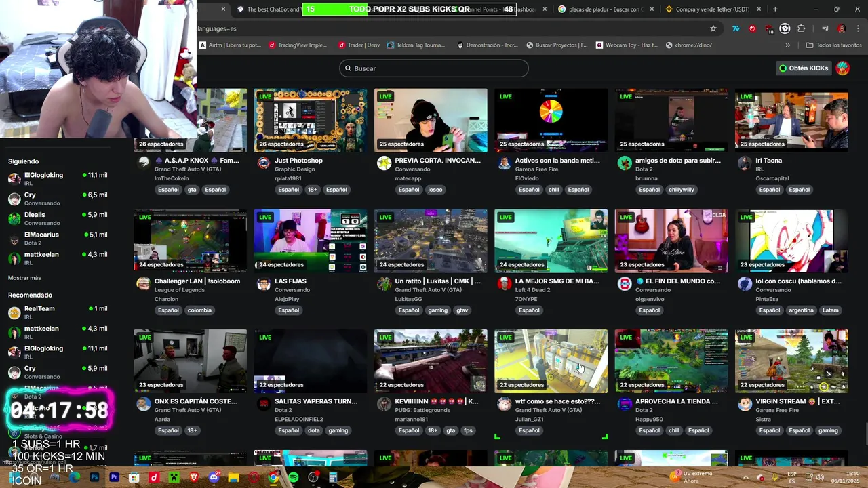Image resolution: width=868 pixels, height=488 pixels.
Task: Open Photoshop from the taskbar
Action: [94, 478]
